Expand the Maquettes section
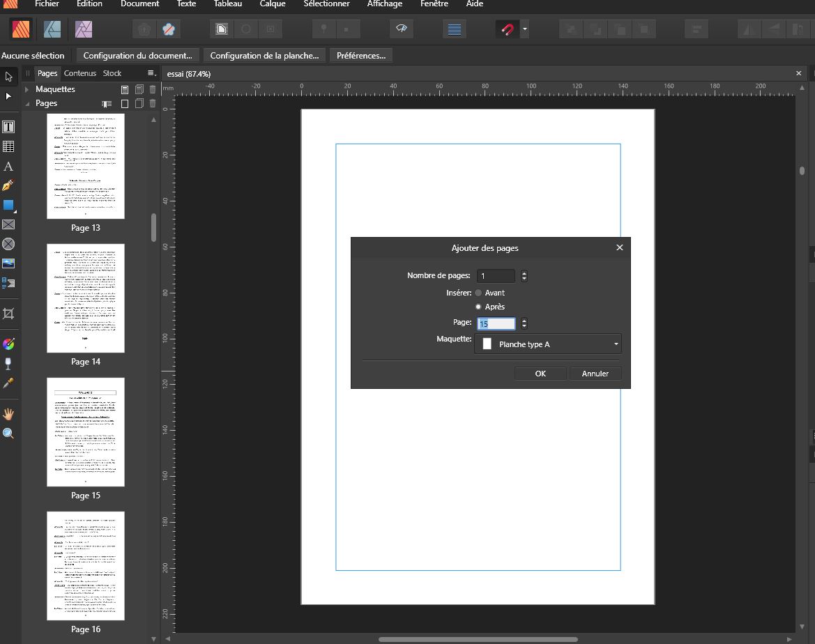 point(27,89)
